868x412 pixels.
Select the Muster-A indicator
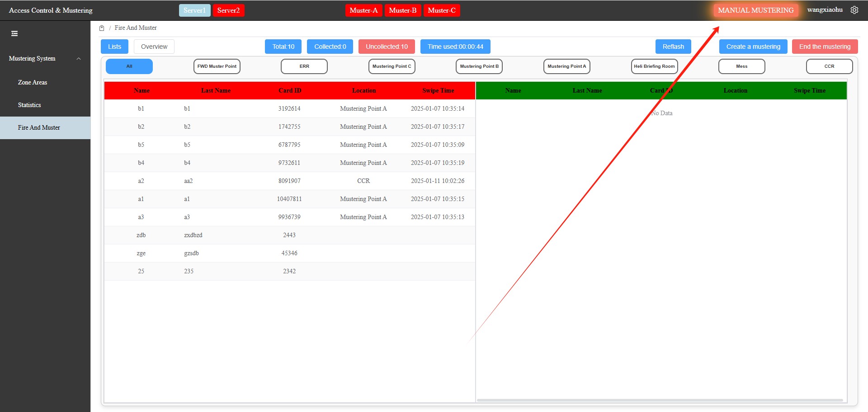(363, 10)
